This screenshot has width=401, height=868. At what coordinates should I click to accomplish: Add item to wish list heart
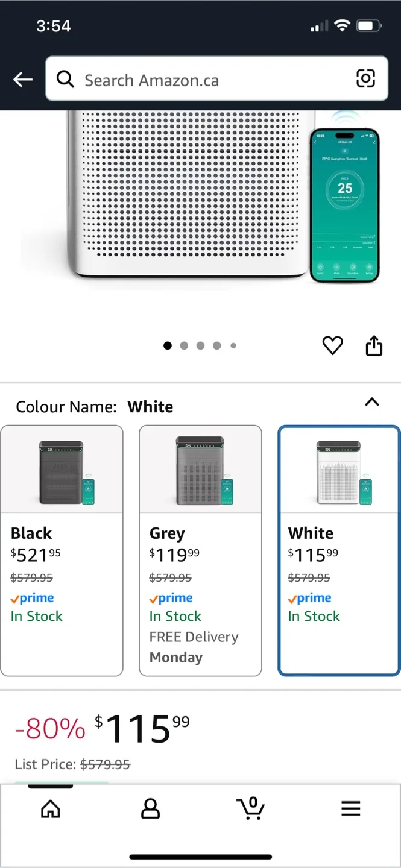(x=332, y=345)
